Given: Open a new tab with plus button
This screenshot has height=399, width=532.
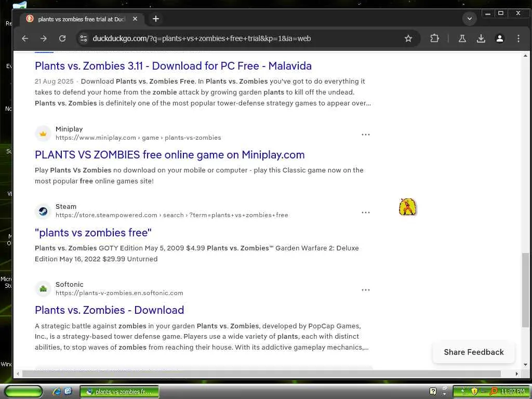Looking at the screenshot, I should [156, 19].
